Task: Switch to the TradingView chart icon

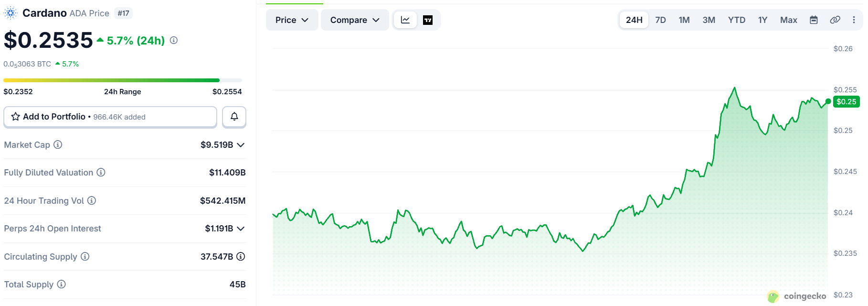Action: [428, 20]
